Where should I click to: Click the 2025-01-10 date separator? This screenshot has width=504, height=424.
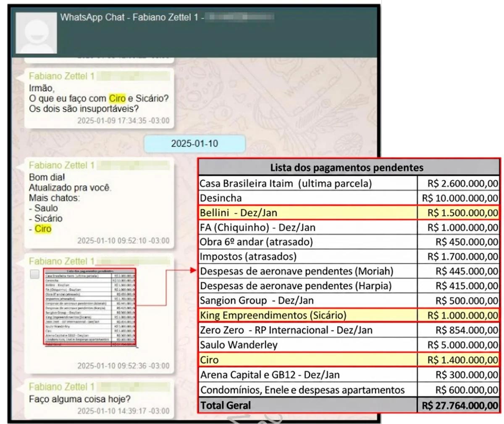(194, 144)
